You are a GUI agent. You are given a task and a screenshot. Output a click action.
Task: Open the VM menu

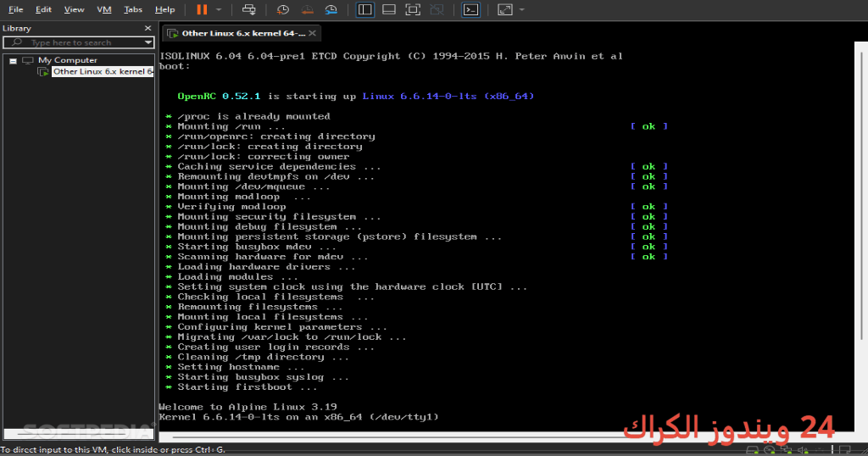[x=103, y=9]
